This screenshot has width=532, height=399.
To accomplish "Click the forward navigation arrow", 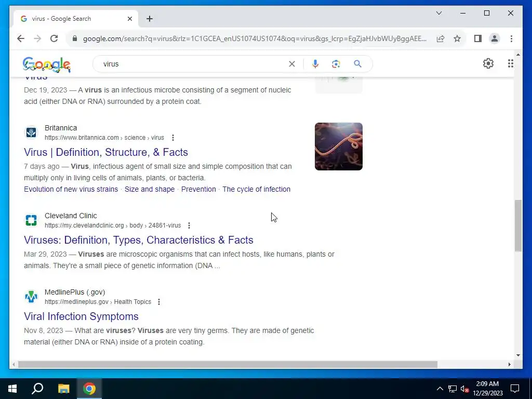I will tap(37, 38).
